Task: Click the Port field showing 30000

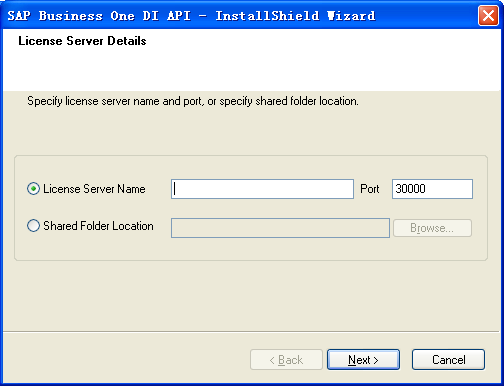Action: pyautogui.click(x=432, y=189)
